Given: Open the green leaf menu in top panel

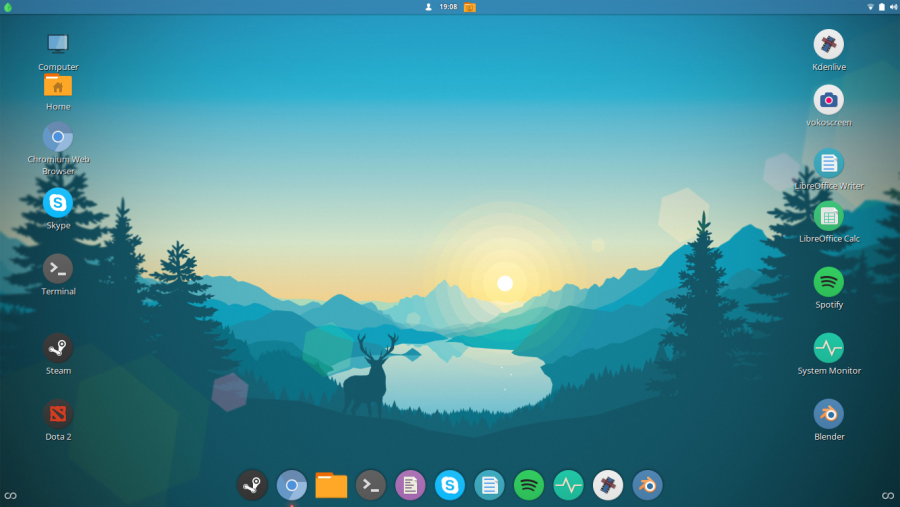Looking at the screenshot, I should tap(8, 7).
